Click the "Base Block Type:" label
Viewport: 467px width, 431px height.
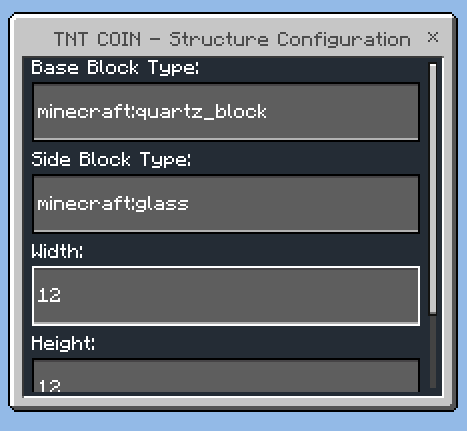tap(115, 68)
